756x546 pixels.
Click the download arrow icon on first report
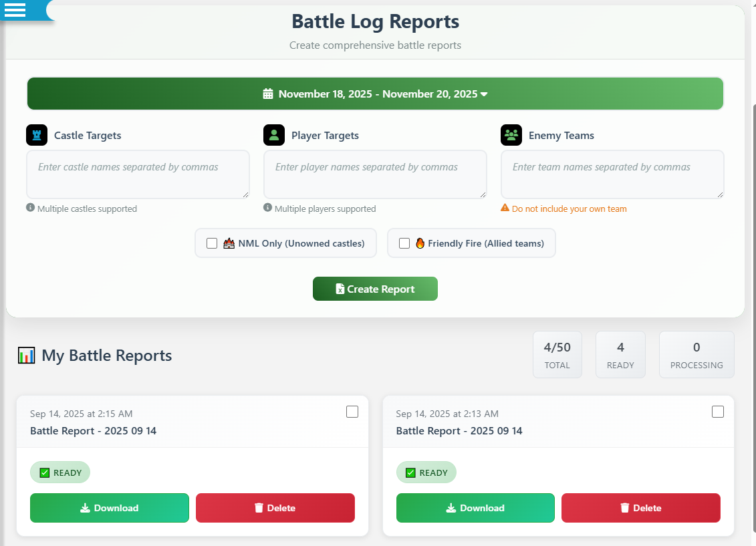coord(84,508)
